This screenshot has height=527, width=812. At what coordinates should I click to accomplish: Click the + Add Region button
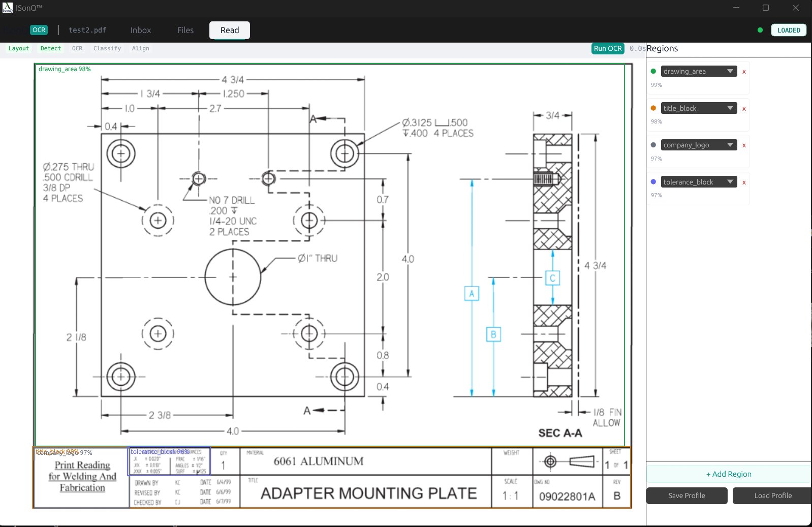click(728, 474)
